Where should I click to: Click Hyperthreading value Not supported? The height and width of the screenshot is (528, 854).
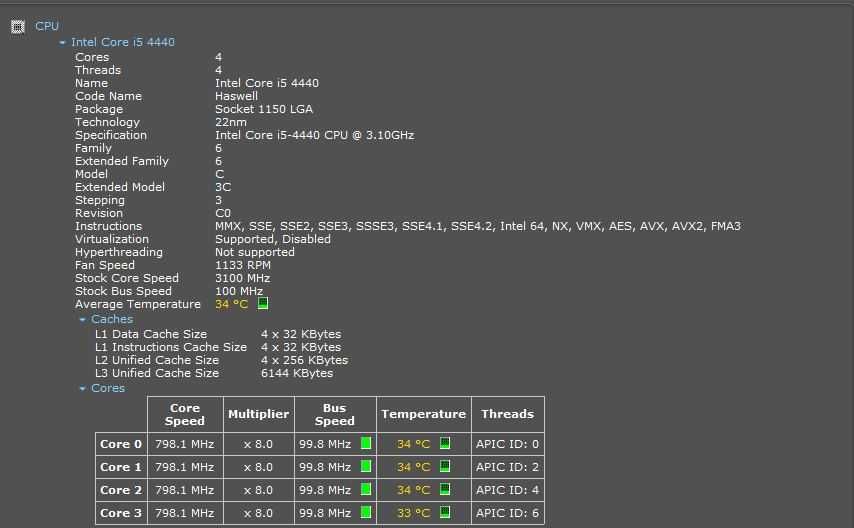coord(255,252)
